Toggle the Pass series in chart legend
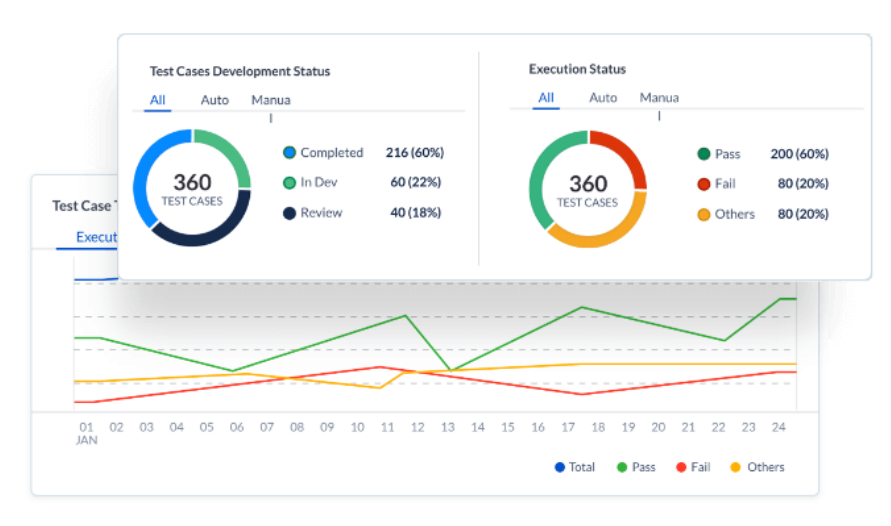 pyautogui.click(x=637, y=467)
